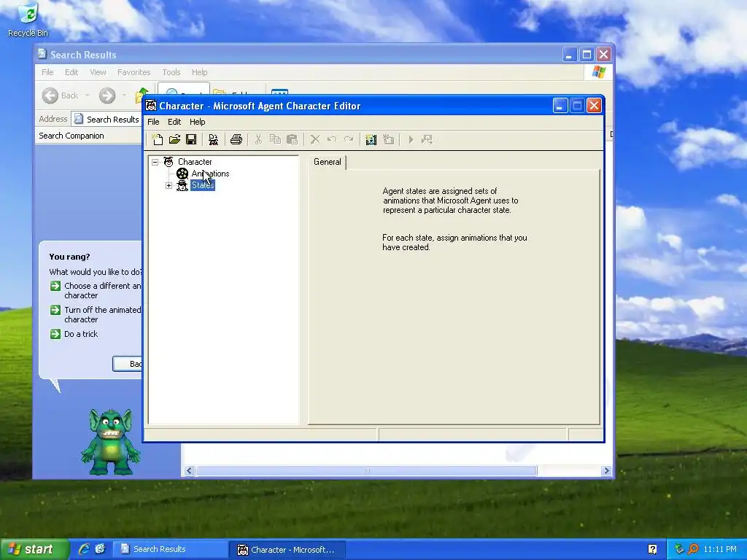Open Favorites menu in Search Results window

tap(134, 72)
